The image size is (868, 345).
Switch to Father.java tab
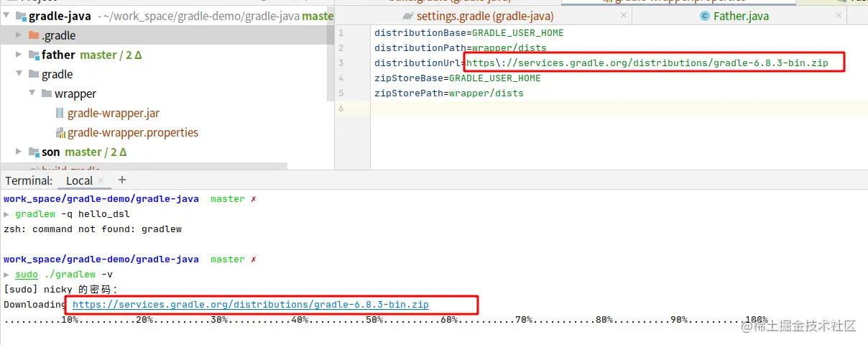(x=740, y=16)
